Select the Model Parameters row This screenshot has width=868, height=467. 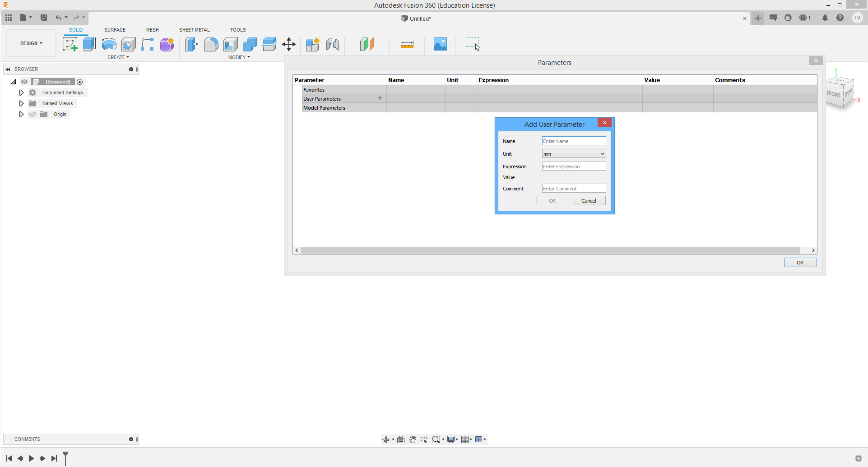(559, 108)
